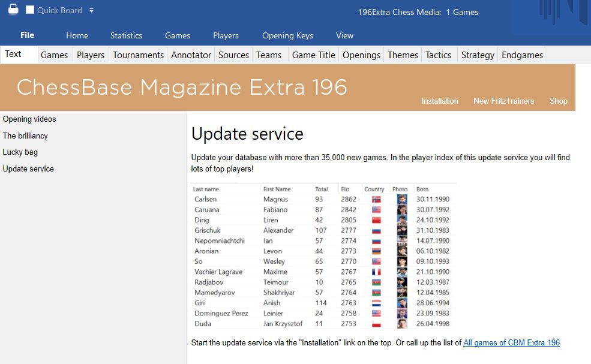Click the Elo column header
Viewport: 591px width, 364px height.
point(345,189)
